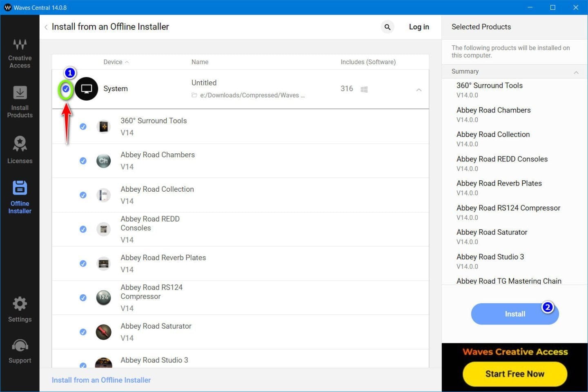Collapse the System device product list
588x392 pixels.
tap(419, 90)
